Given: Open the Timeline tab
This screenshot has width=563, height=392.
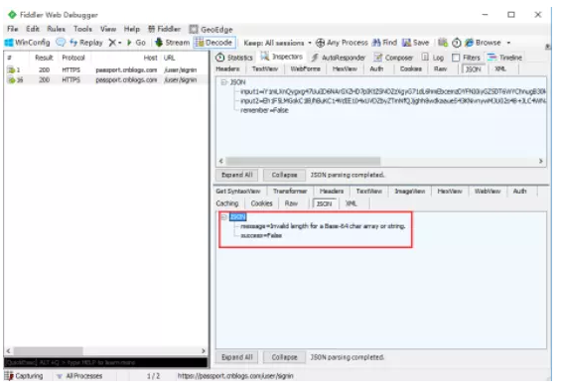Looking at the screenshot, I should click(x=504, y=58).
